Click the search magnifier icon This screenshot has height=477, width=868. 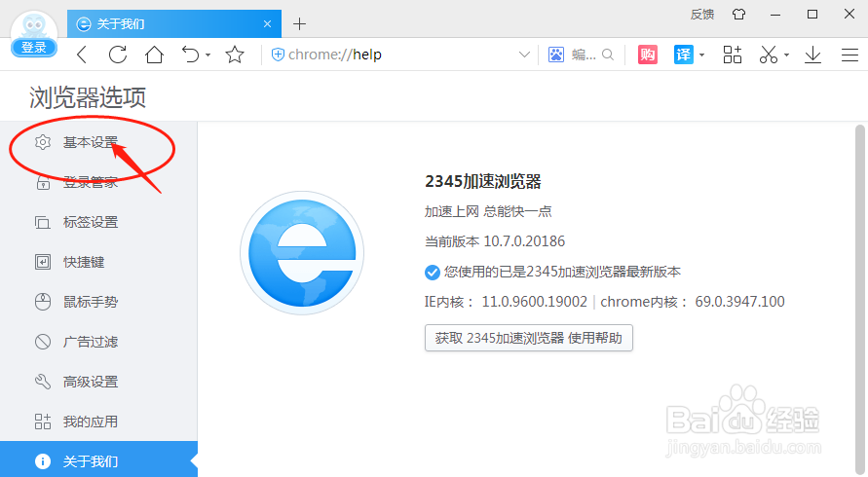(x=608, y=55)
